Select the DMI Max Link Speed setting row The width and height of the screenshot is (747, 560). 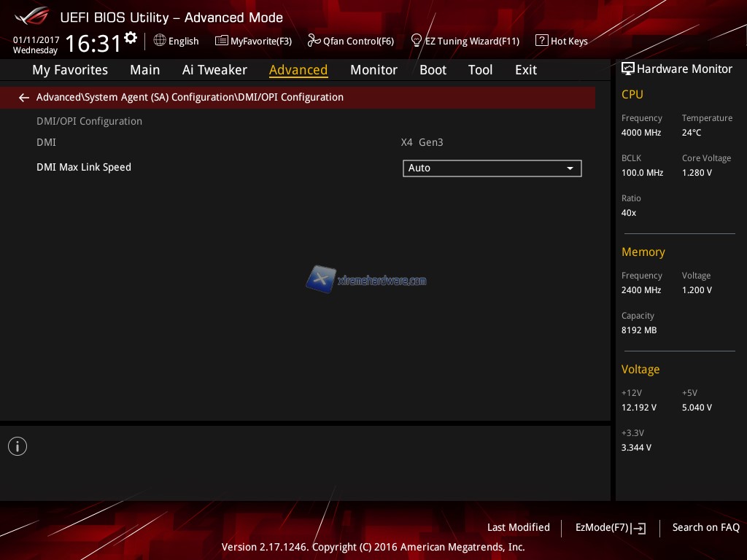(x=84, y=167)
